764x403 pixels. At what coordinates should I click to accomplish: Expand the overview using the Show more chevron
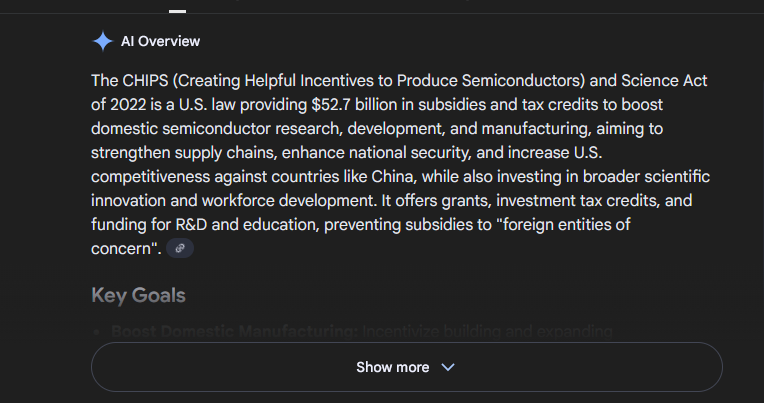click(448, 367)
